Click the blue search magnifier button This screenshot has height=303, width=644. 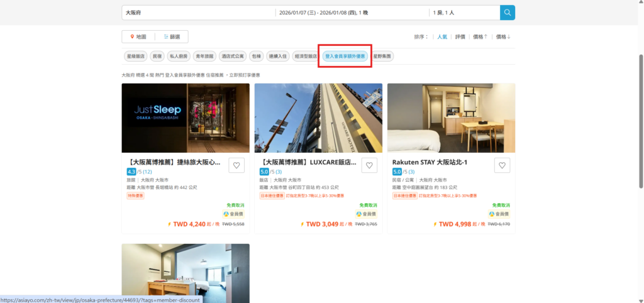[x=508, y=13]
